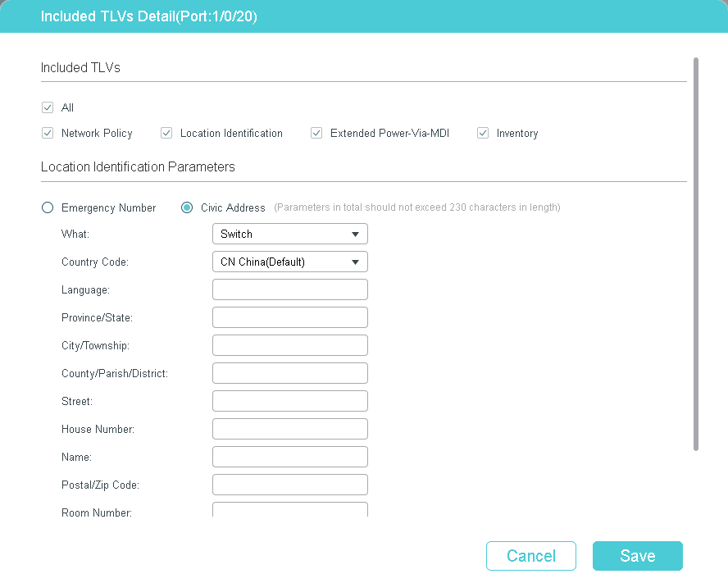The width and height of the screenshot is (728, 583).
Task: Select the County/Parish/District field
Action: (x=289, y=373)
